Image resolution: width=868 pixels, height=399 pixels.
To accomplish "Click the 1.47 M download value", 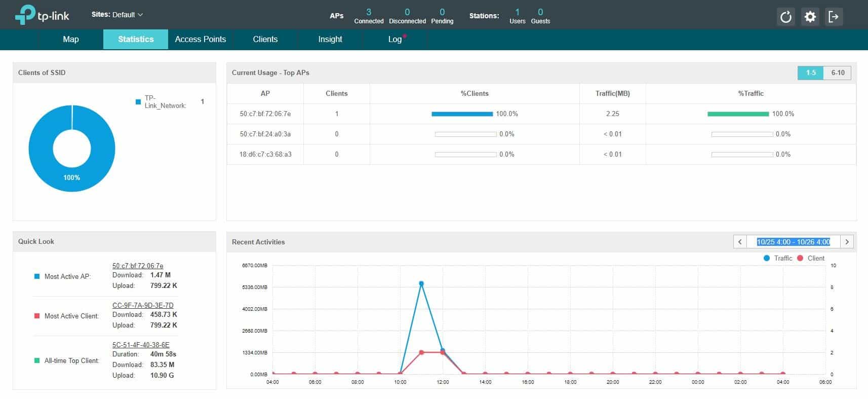I will [161, 275].
